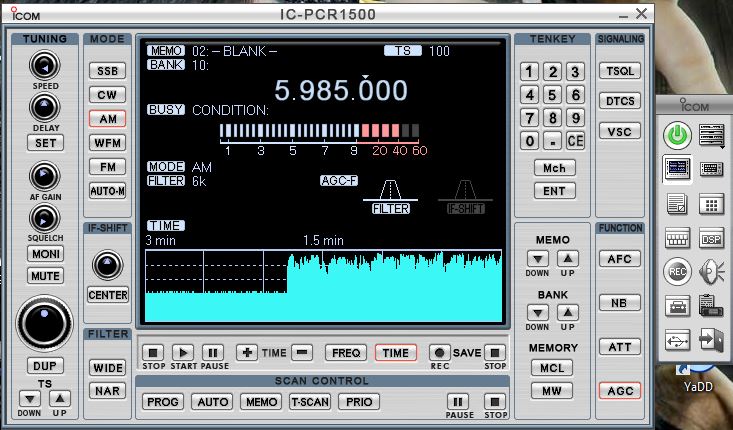Switch scope to TIME view
Viewport: 733px width, 430px height.
(395, 353)
